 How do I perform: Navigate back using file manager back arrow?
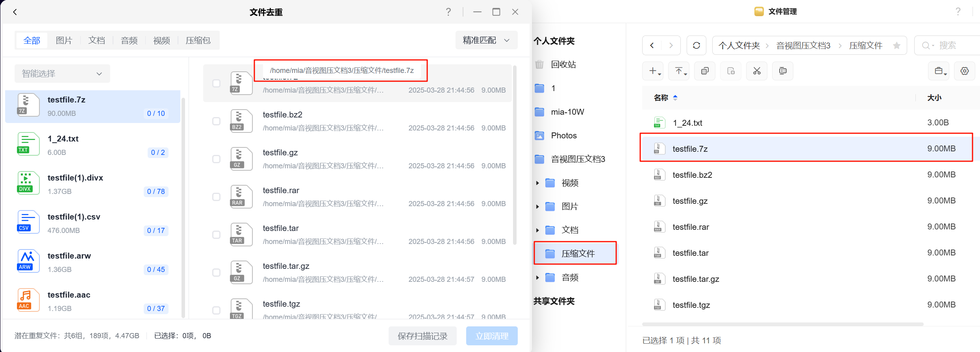coord(652,45)
